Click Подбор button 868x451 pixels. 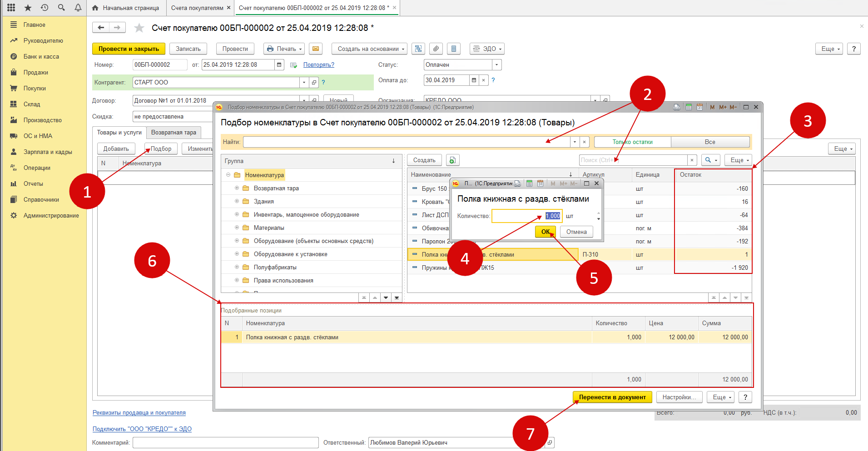click(161, 149)
